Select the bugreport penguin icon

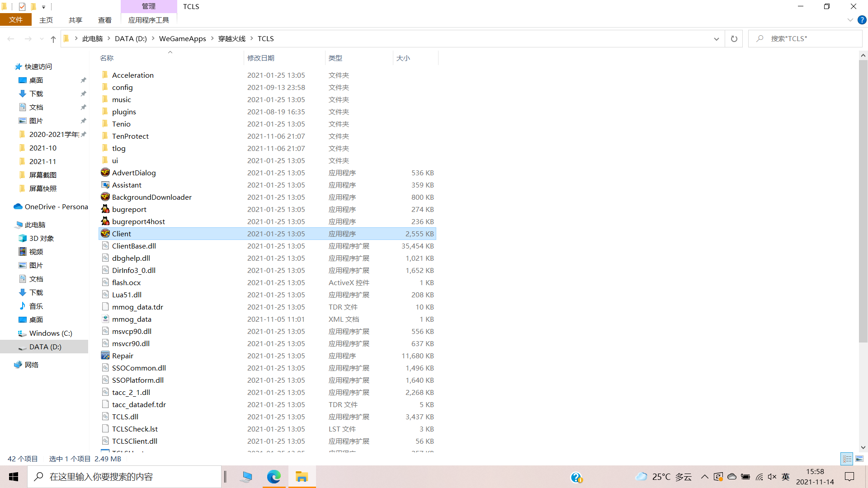coord(105,209)
